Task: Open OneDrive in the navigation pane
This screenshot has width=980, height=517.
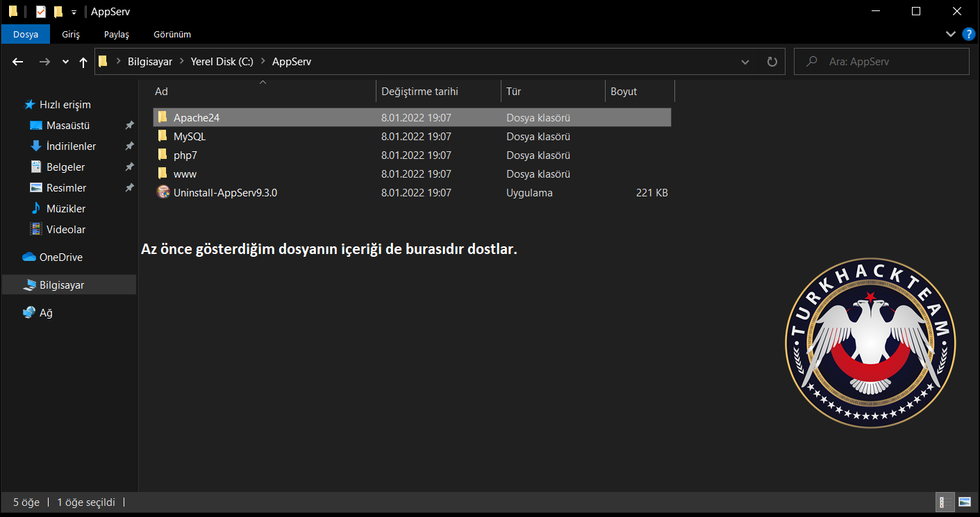Action: [60, 257]
